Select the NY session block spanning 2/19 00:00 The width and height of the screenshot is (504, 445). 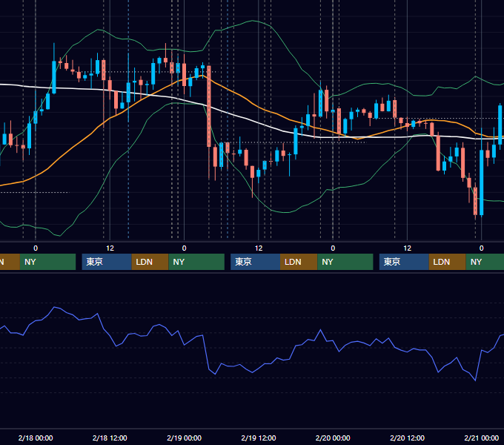[196, 262]
